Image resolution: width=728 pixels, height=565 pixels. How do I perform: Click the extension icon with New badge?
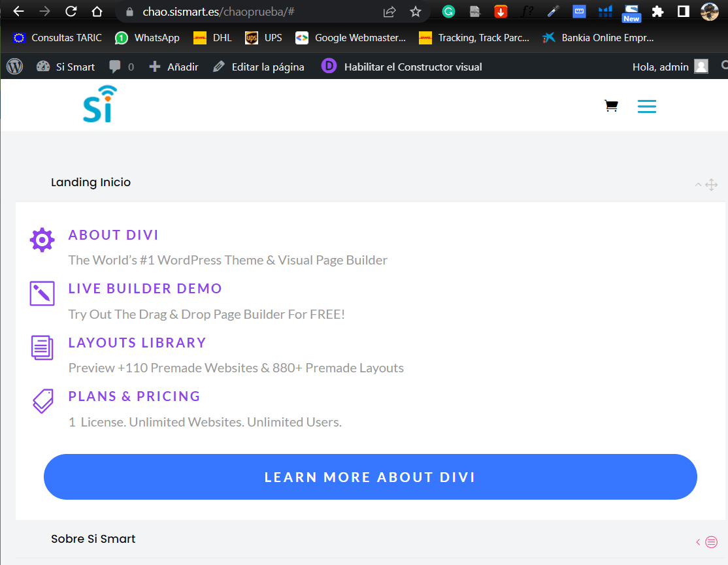tap(631, 13)
